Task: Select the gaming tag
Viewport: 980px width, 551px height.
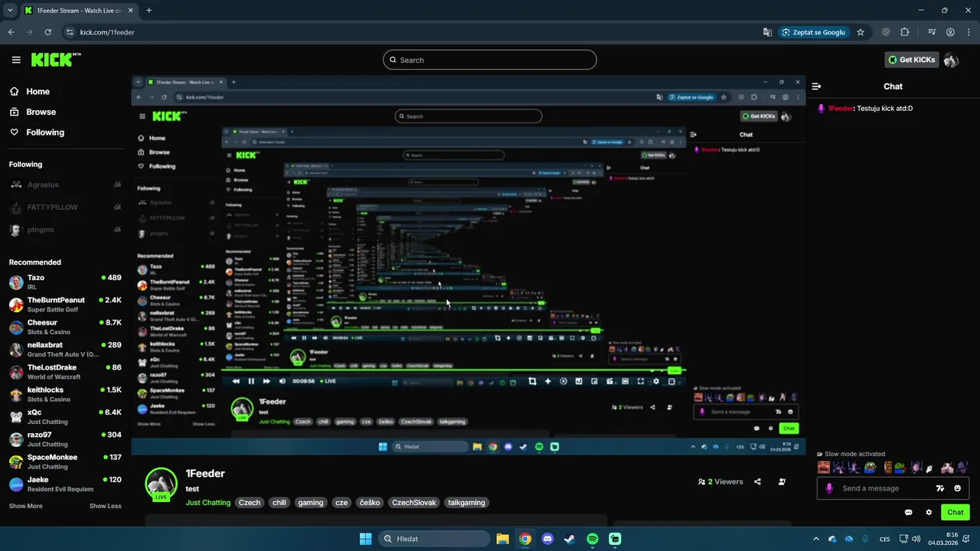Action: click(x=311, y=503)
